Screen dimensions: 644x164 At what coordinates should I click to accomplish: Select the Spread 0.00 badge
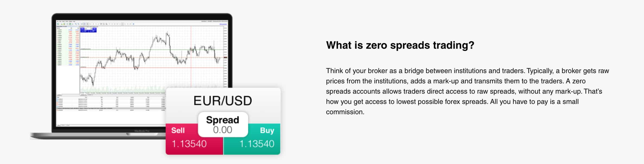click(223, 124)
